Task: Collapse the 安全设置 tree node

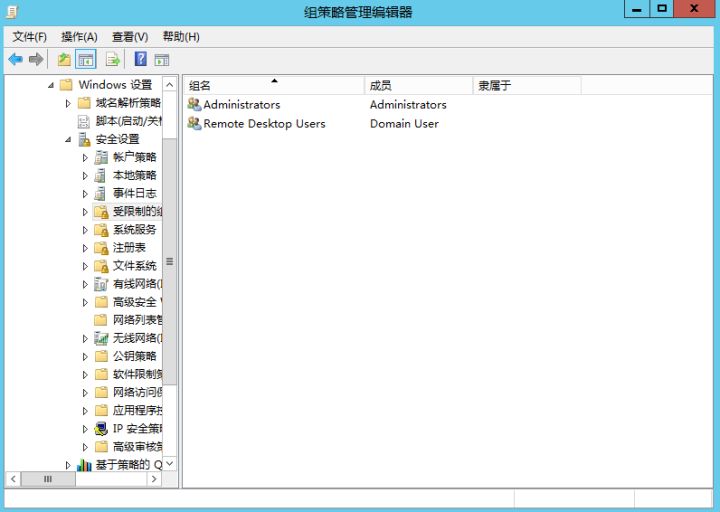Action: click(x=68, y=139)
